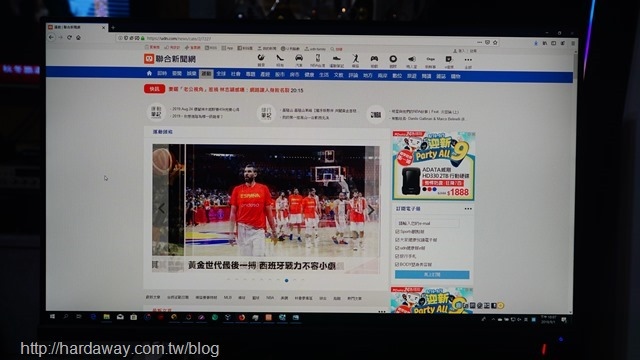Expand the three-dot more categories icon

coord(468,60)
